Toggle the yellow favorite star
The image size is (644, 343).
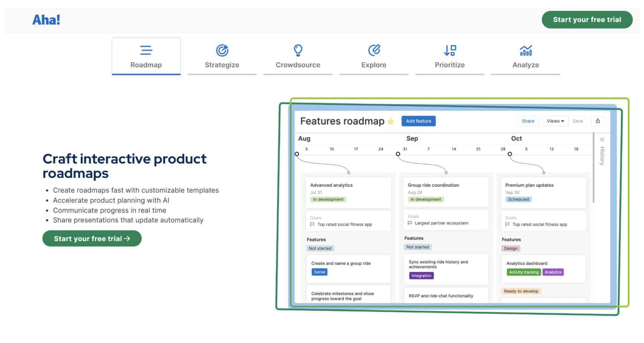391,121
